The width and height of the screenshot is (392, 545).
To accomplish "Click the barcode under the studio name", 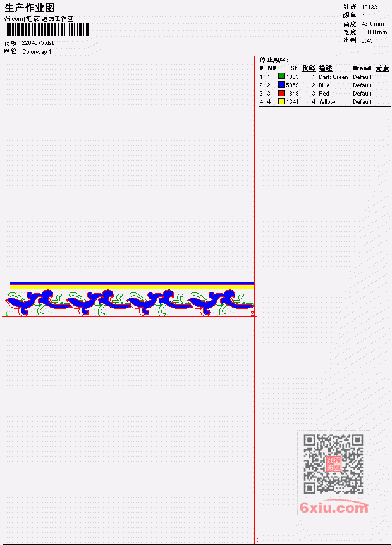I will tap(47, 30).
